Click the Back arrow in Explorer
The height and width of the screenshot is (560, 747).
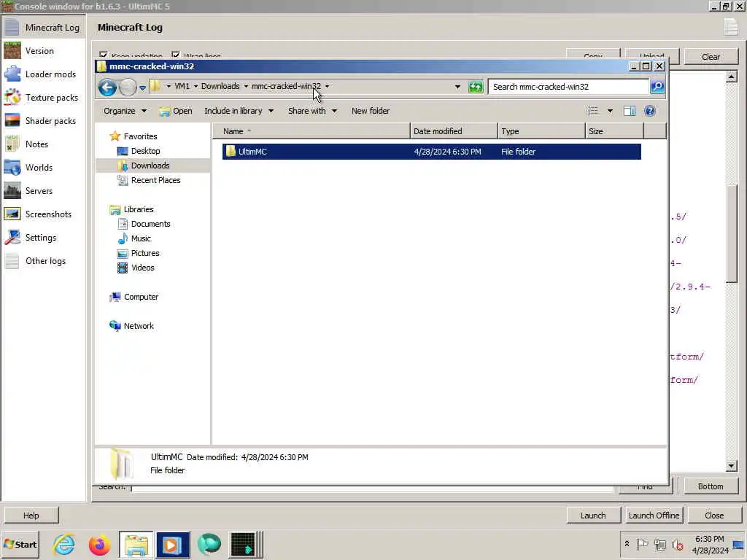(107, 87)
